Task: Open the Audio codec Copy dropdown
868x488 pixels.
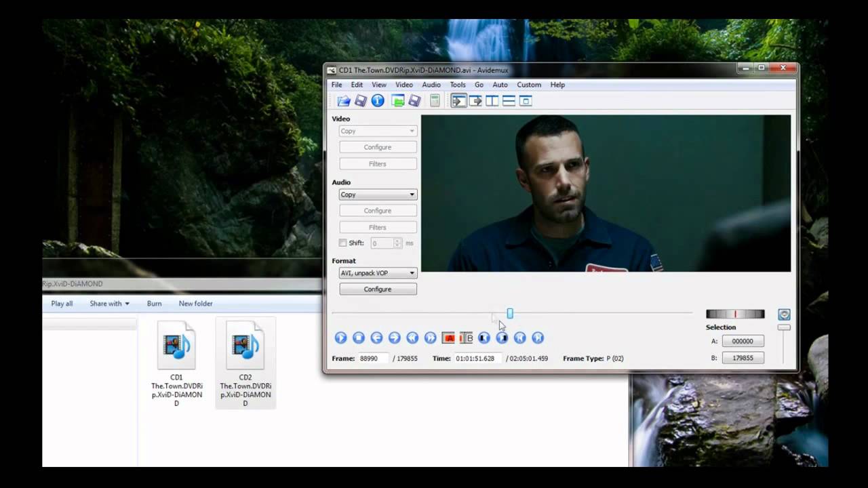Action: pos(378,195)
